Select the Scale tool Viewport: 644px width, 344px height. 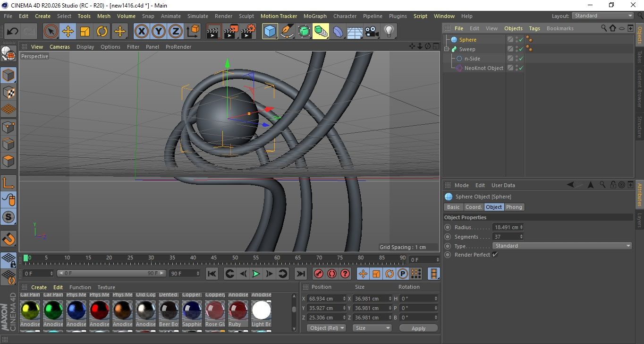pos(85,32)
